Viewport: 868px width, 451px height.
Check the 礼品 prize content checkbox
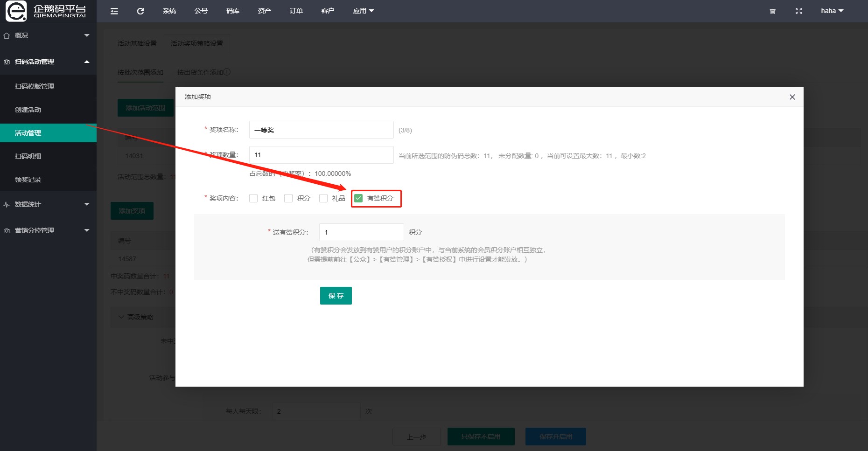pos(323,198)
